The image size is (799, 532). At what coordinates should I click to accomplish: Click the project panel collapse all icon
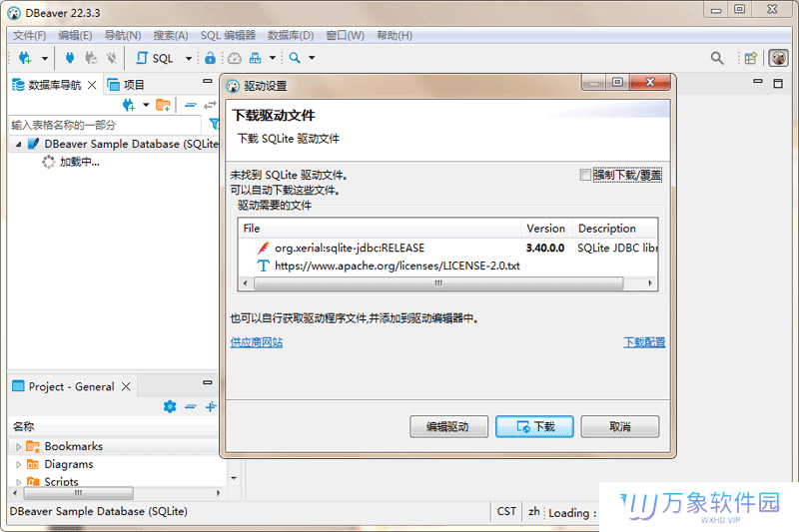(191, 407)
